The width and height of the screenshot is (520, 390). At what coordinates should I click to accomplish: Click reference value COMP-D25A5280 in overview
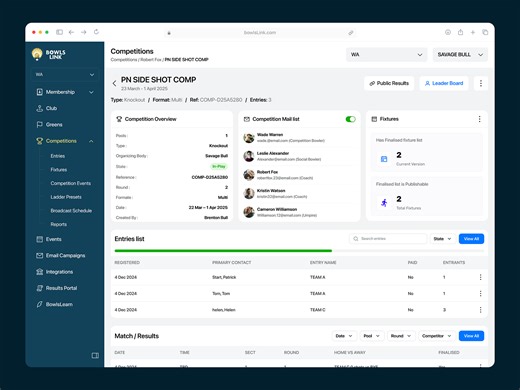[x=210, y=177]
